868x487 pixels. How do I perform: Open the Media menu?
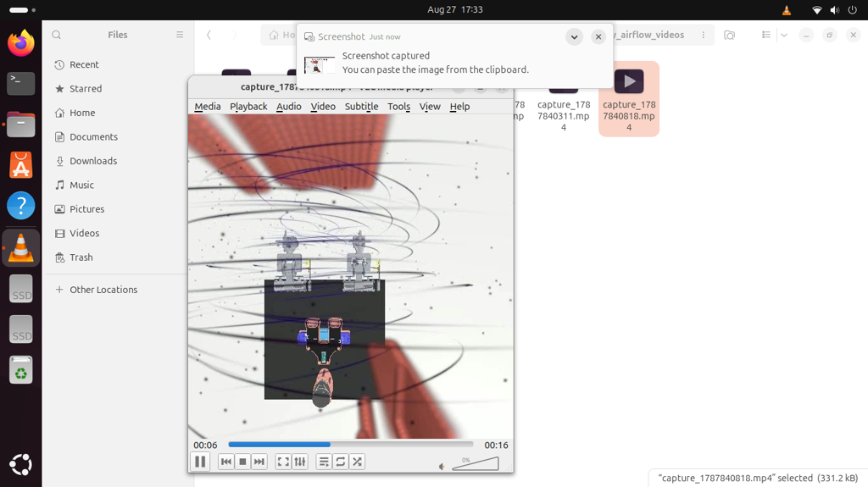coord(208,106)
